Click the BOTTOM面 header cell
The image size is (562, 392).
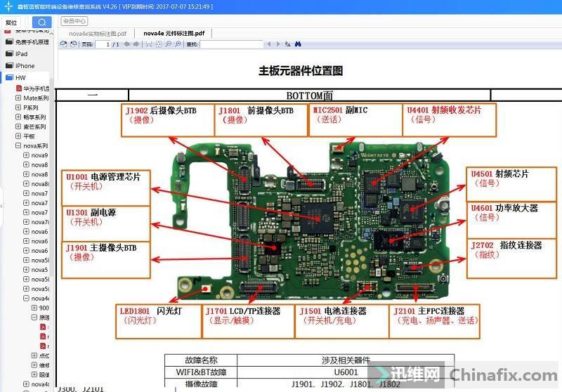[x=309, y=96]
